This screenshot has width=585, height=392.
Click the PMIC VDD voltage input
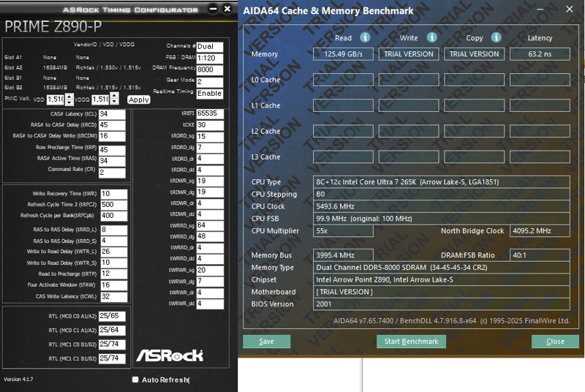56,99
